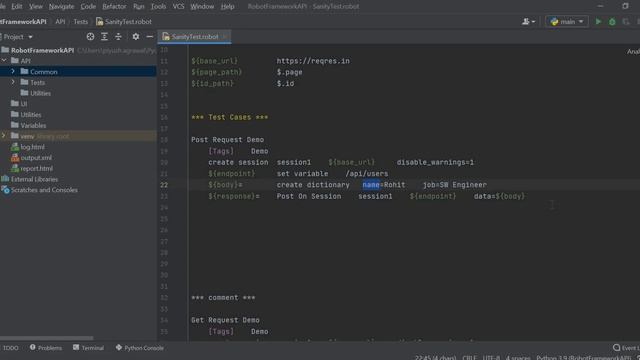Hide the Project panel with minus icon

click(150, 37)
